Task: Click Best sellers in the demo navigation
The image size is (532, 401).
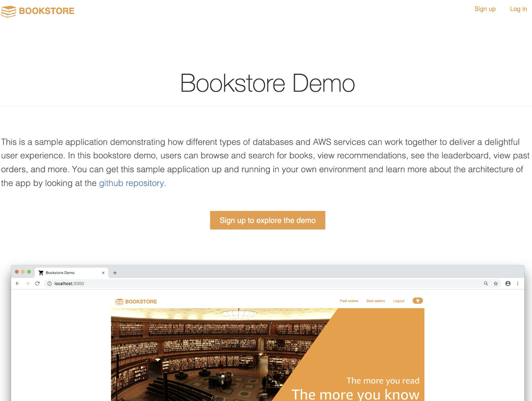Action: tap(375, 301)
